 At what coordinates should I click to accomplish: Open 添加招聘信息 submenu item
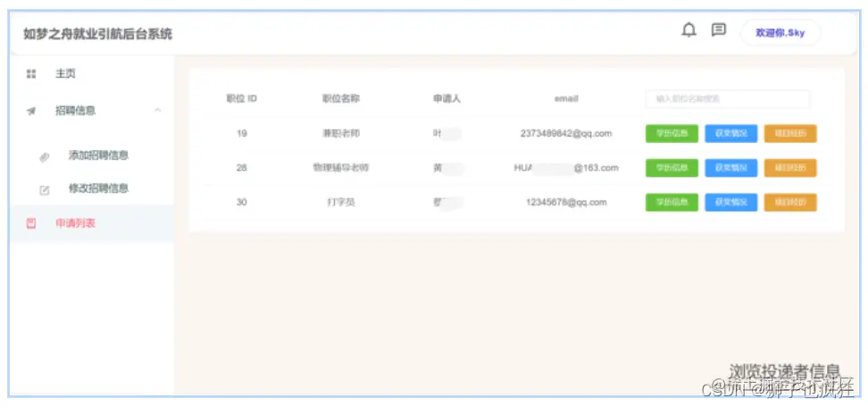(98, 155)
